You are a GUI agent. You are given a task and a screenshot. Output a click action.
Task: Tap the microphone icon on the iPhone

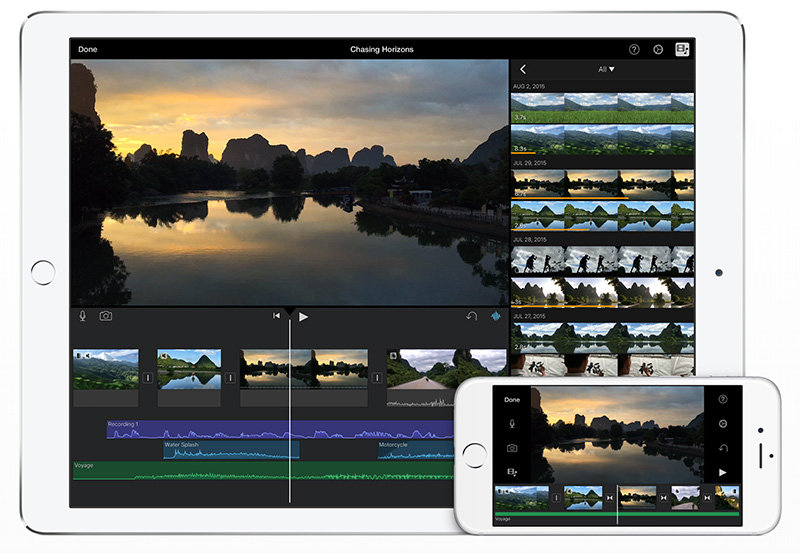pos(512,424)
